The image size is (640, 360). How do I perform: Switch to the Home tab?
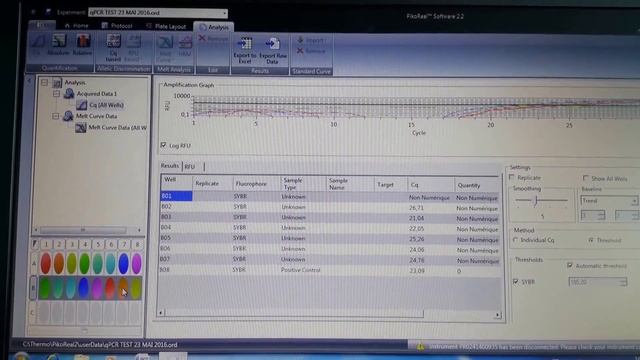click(76, 25)
